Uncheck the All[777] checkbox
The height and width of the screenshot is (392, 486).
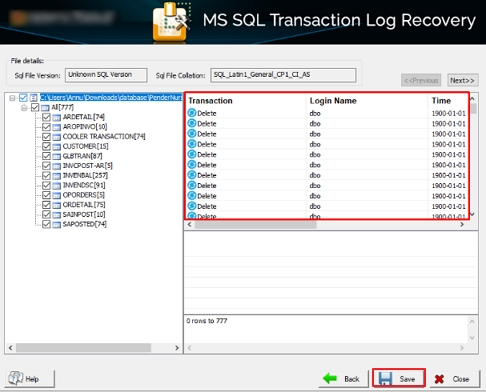[x=35, y=107]
